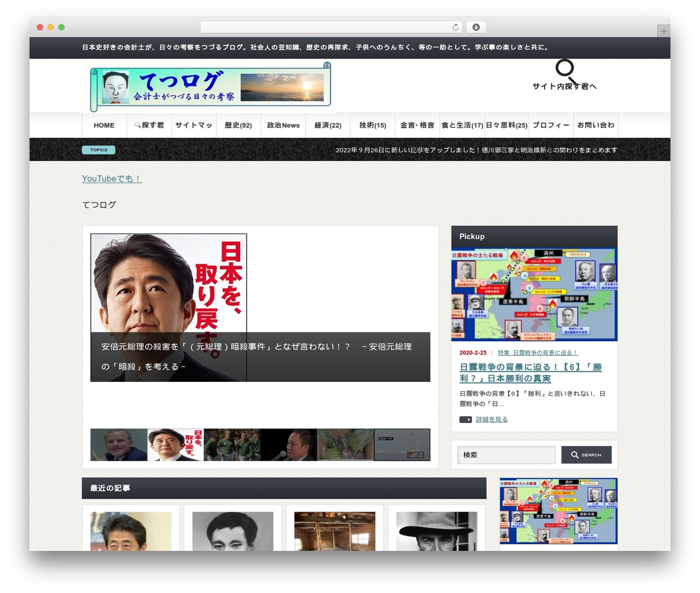The width and height of the screenshot is (700, 593).
Task: Open the お問い合わ menu item
Action: (x=596, y=125)
